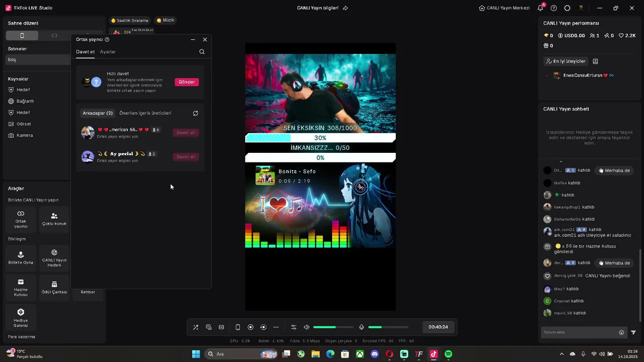This screenshot has width=644, height=362.
Task: Share the live info via arrow icon
Action: tap(345, 8)
